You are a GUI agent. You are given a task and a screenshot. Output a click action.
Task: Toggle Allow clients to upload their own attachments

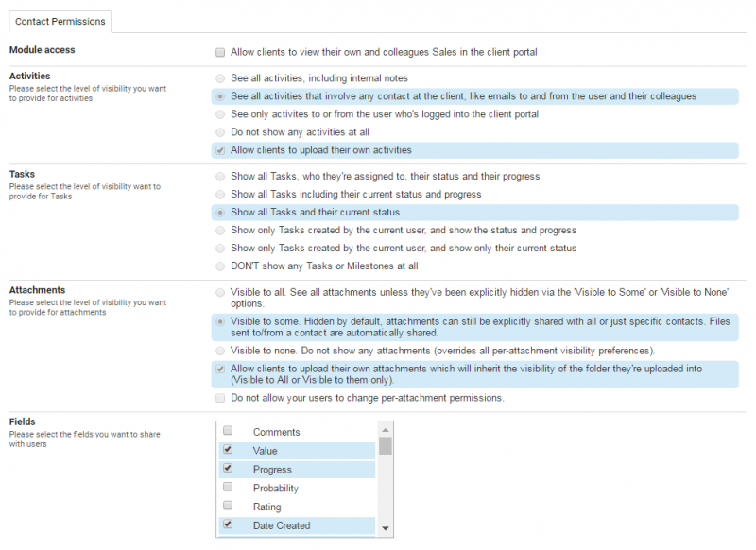point(220,369)
